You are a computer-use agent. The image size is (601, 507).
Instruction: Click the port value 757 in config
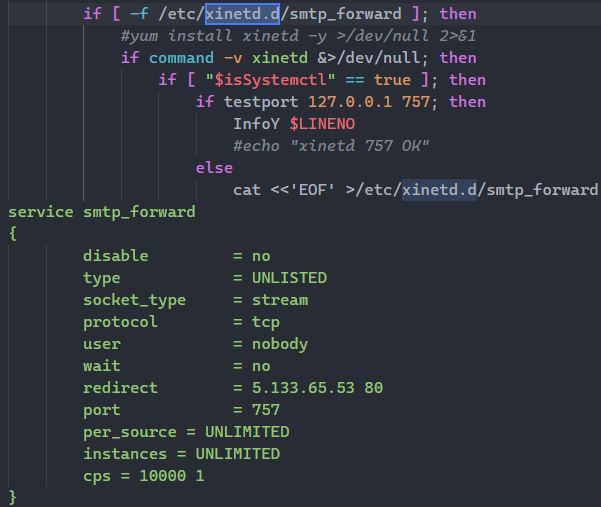[266, 410]
